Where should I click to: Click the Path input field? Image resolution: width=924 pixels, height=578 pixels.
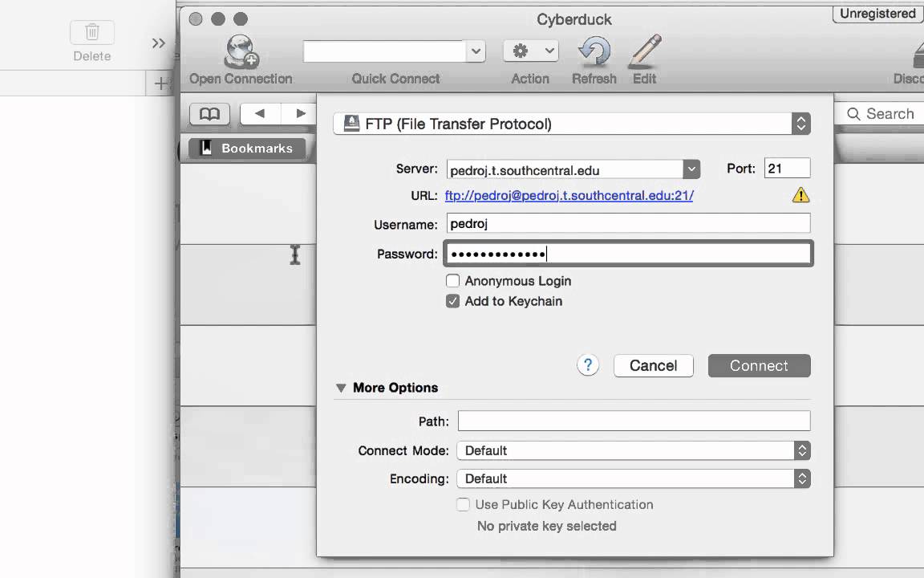click(x=634, y=421)
